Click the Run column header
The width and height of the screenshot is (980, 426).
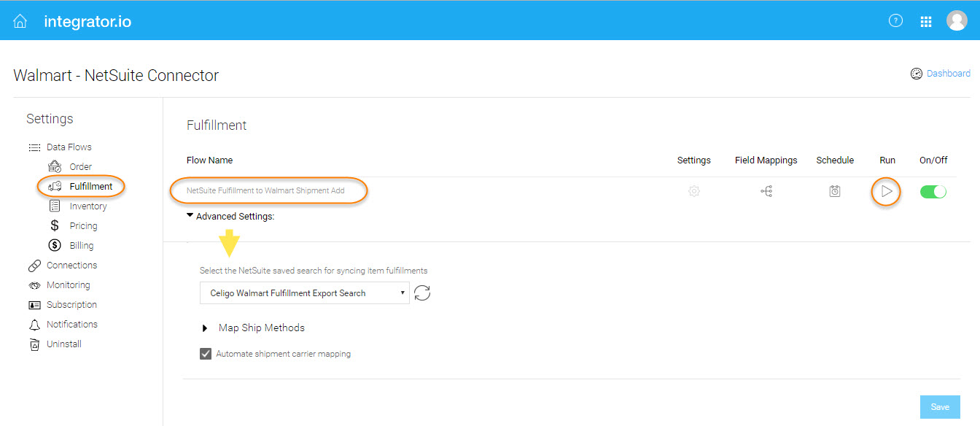point(887,160)
